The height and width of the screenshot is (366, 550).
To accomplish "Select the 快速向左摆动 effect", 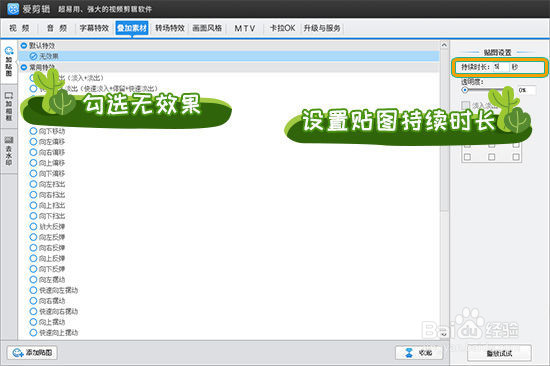I will pos(54,290).
